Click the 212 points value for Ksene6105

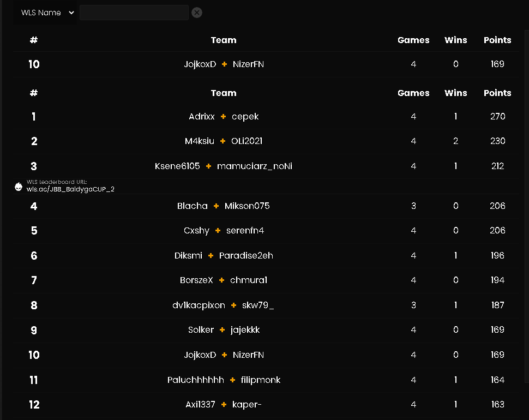[x=497, y=166]
